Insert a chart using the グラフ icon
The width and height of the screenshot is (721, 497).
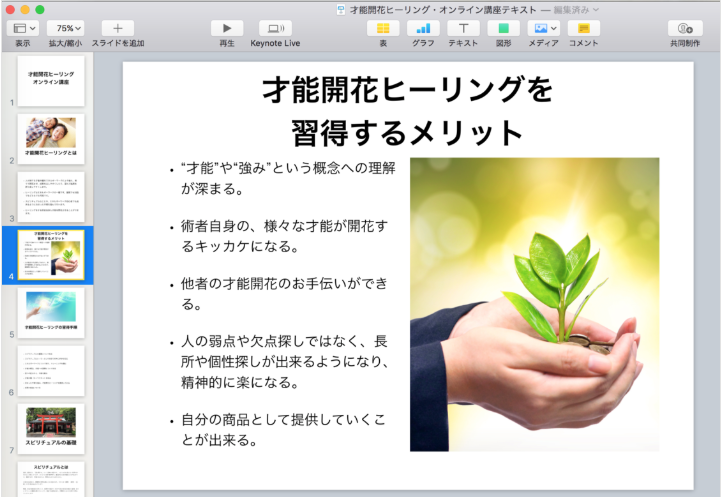pyautogui.click(x=423, y=29)
